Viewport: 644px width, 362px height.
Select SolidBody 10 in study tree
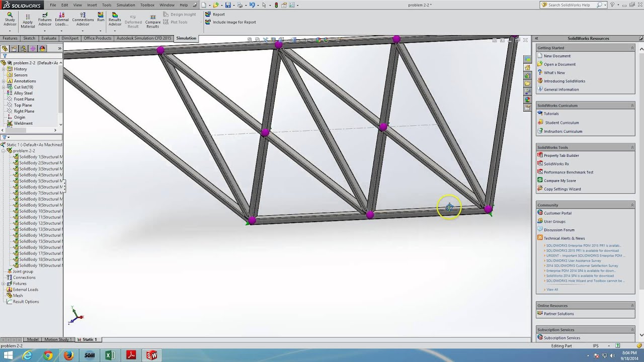point(38,211)
